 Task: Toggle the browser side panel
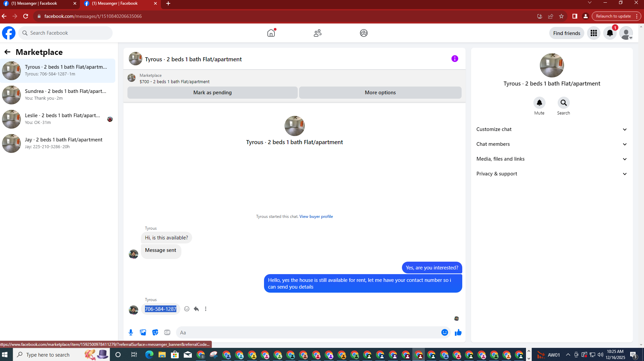pos(575,16)
